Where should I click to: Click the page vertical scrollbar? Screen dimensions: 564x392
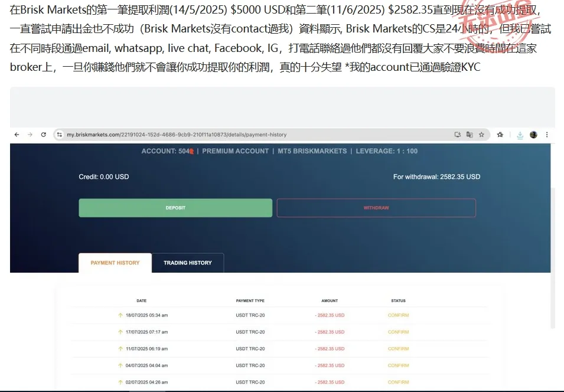point(553,257)
